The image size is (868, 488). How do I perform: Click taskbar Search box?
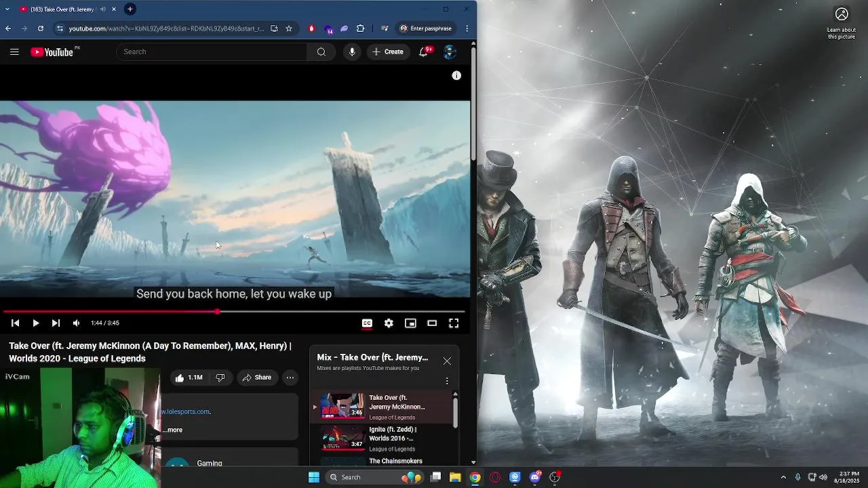[375, 477]
